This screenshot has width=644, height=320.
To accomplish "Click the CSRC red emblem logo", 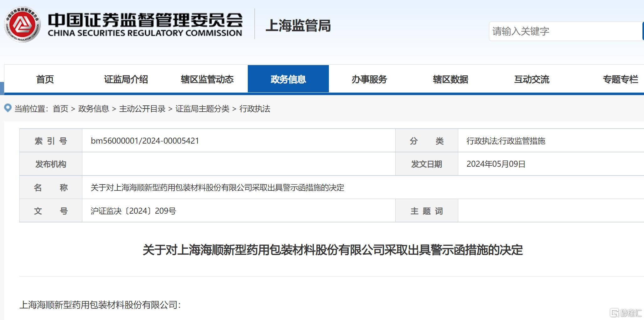I will pyautogui.click(x=22, y=25).
